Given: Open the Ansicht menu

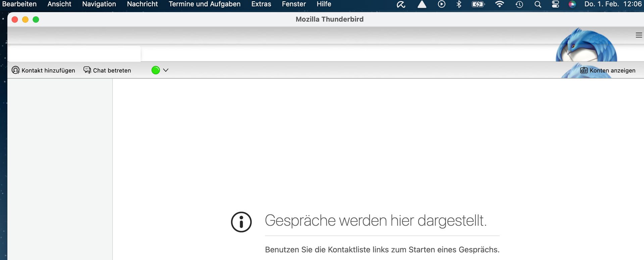Looking at the screenshot, I should coord(59,4).
